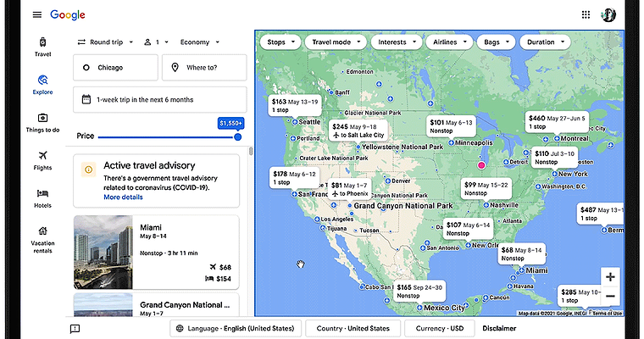
Task: Change Currency USD setting
Action: coord(440,328)
